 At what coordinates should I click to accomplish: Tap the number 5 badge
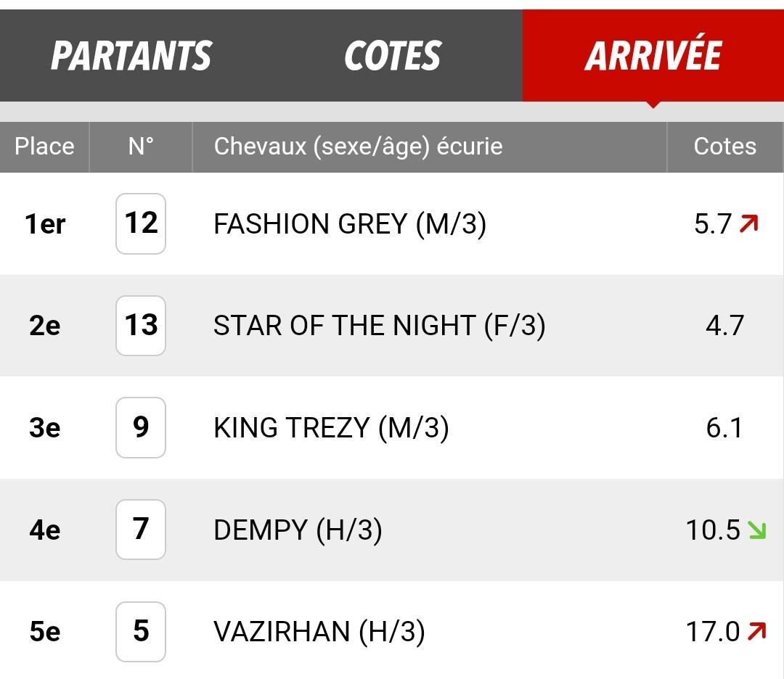[141, 632]
